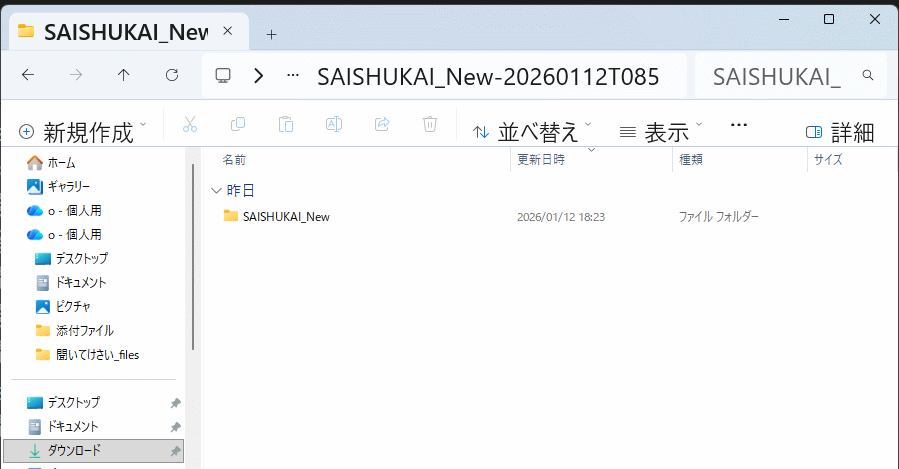Viewport: 899px width, 469px height.
Task: Open the 表示 view options dropdown
Action: 661,131
